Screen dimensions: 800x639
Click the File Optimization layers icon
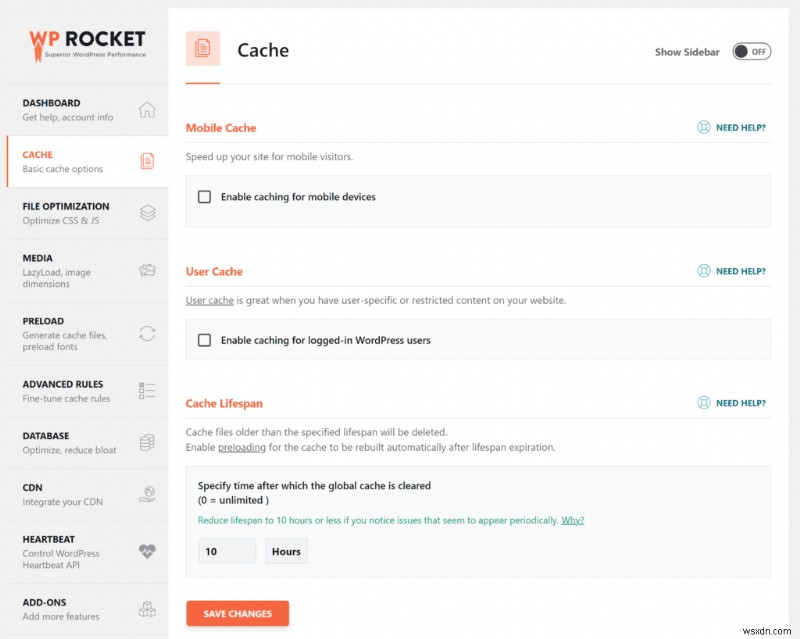click(148, 212)
